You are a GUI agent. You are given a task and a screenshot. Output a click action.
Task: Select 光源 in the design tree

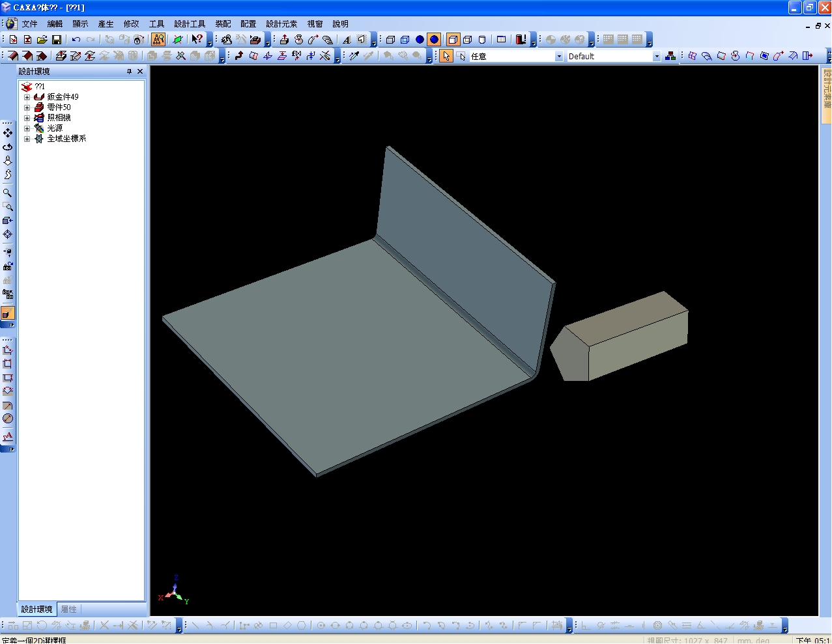coord(55,128)
